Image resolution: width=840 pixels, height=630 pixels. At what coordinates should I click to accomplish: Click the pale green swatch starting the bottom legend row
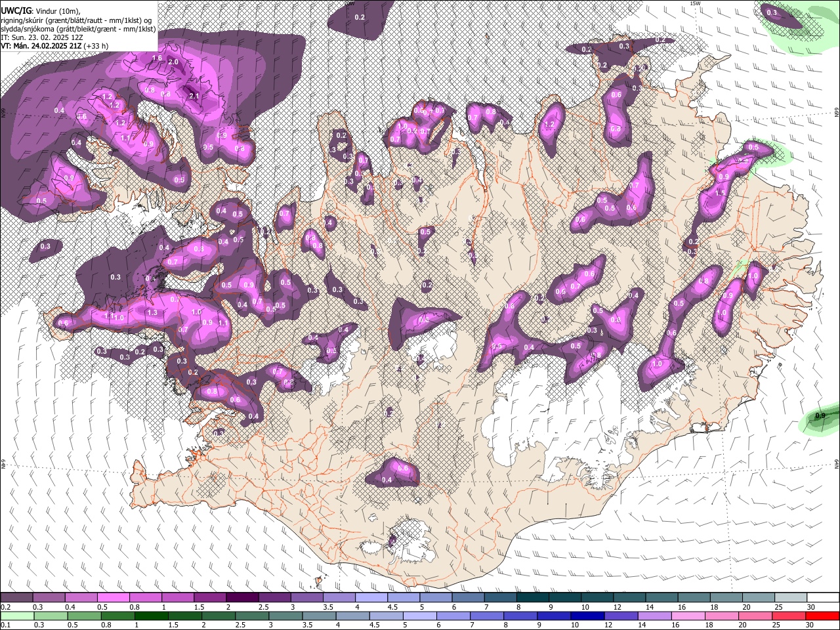click(17, 616)
